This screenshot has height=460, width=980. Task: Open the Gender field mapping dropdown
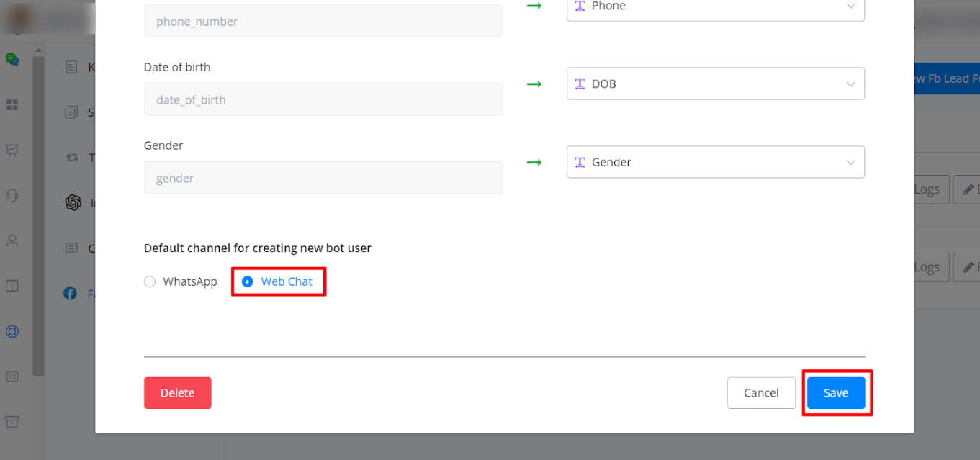coord(715,162)
